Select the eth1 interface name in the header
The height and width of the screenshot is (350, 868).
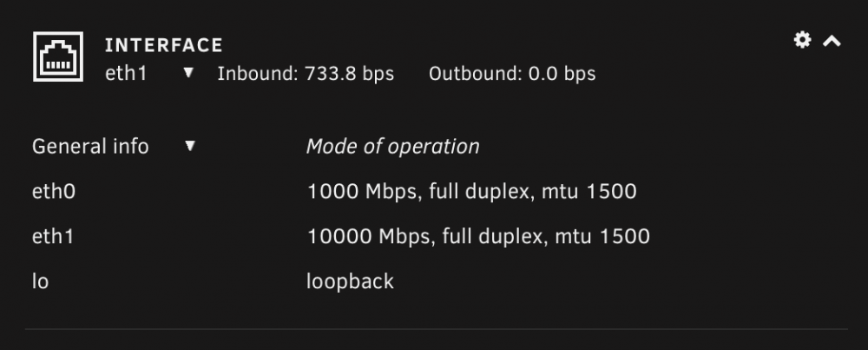click(126, 73)
